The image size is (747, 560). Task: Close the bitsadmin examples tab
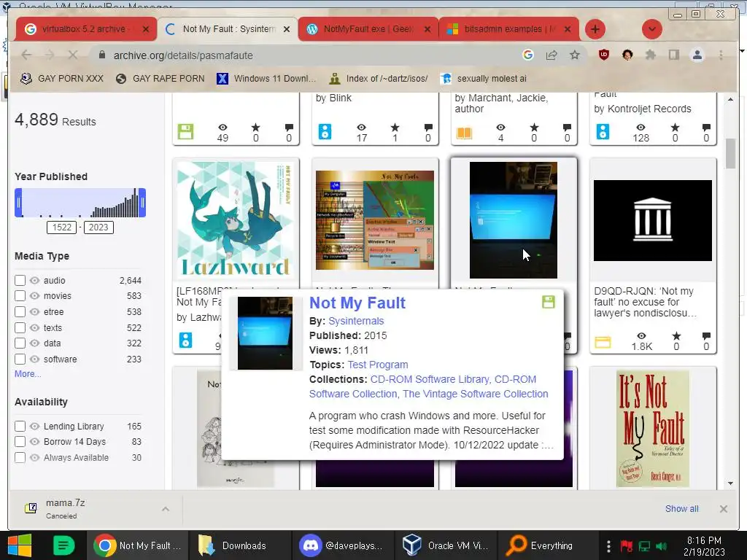(568, 29)
